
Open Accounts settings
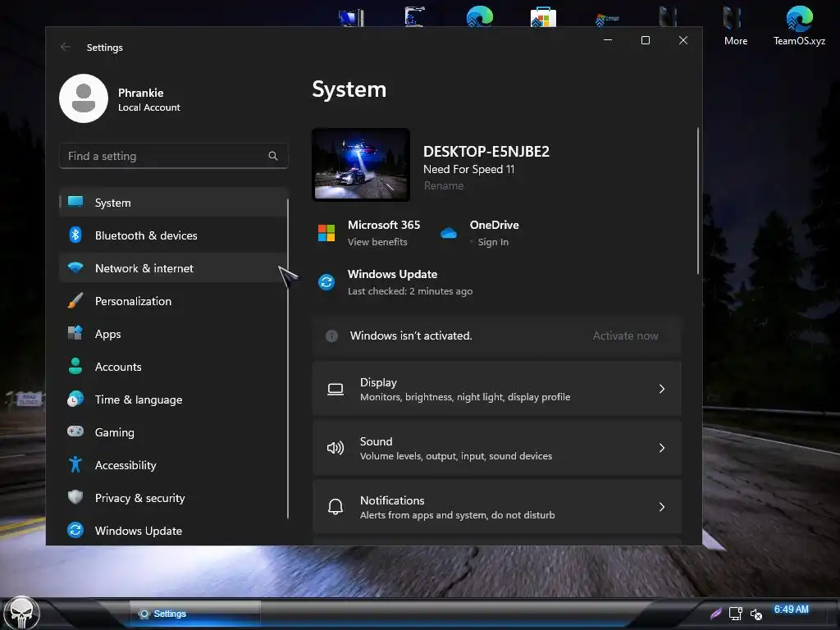173,367
